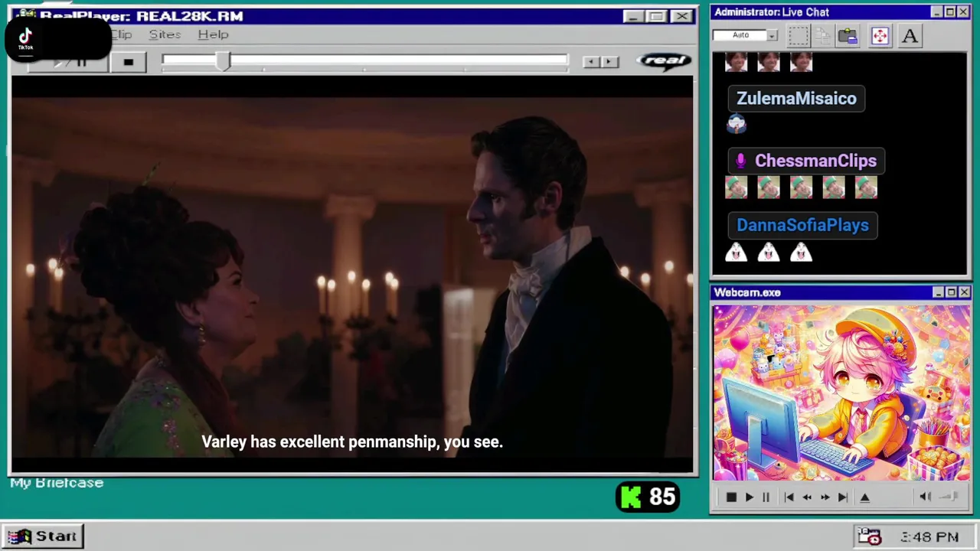
Task: Click the anime webcam image
Action: pyautogui.click(x=841, y=393)
